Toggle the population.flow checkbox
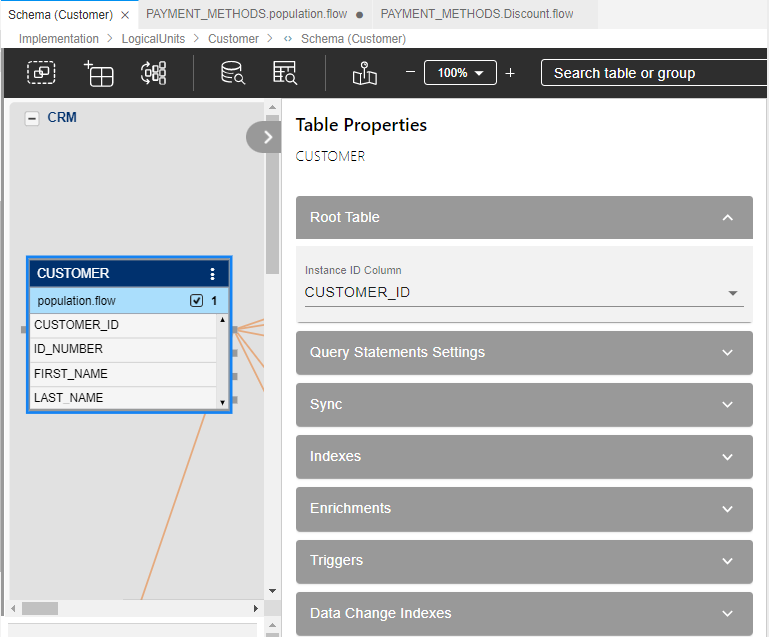This screenshot has width=769, height=637. click(196, 300)
